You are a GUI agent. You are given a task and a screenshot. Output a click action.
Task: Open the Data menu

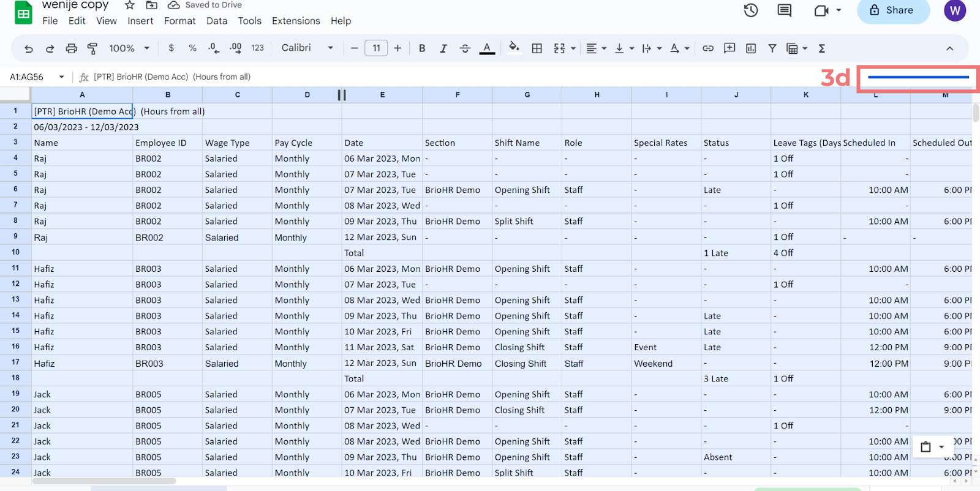217,21
